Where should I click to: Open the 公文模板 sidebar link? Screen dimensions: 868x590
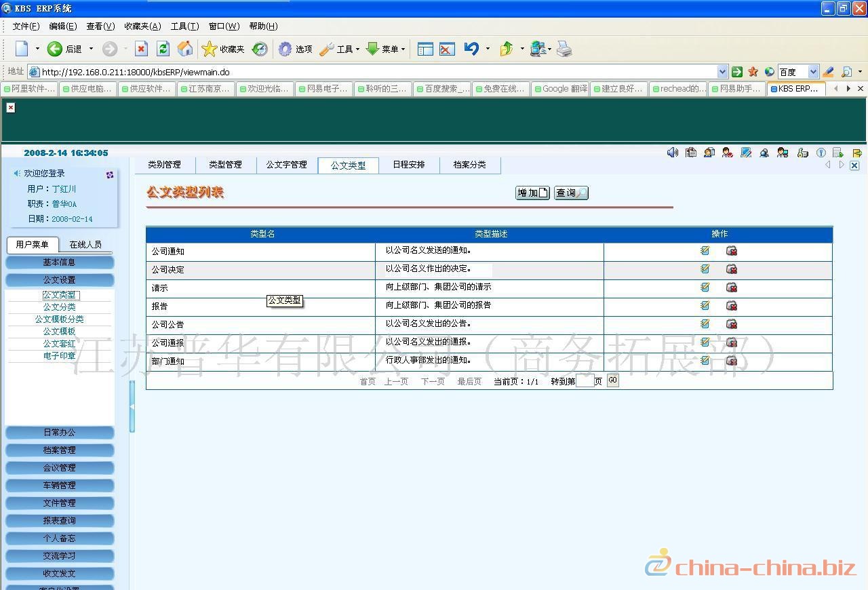60,331
